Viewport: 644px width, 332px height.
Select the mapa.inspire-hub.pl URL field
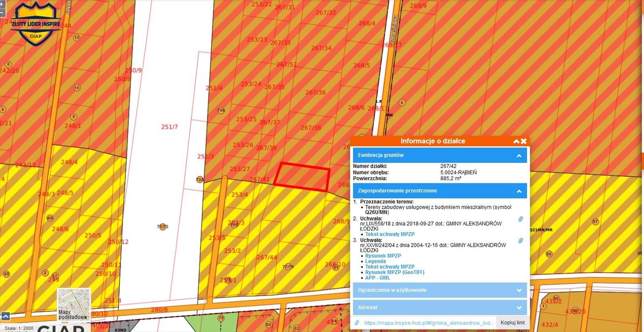[429, 323]
